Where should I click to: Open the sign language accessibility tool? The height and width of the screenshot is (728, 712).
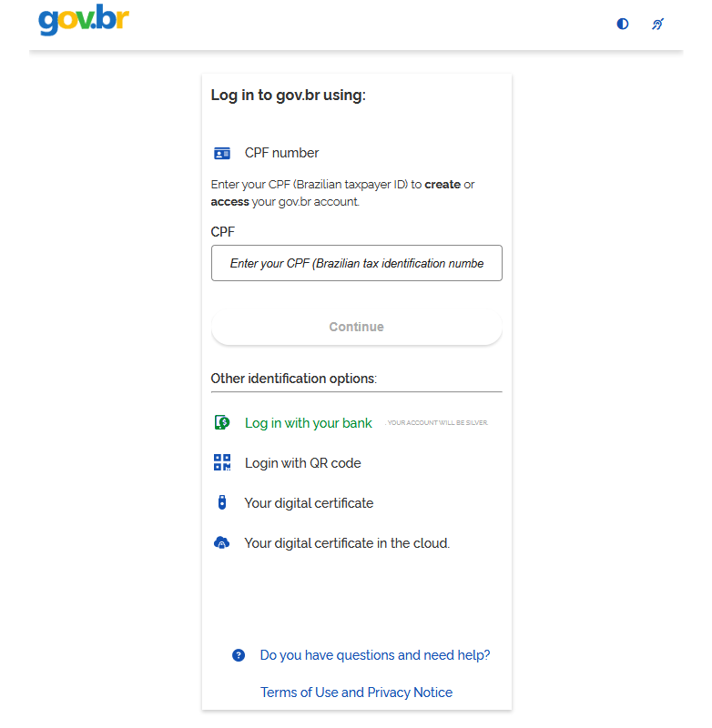pyautogui.click(x=657, y=24)
